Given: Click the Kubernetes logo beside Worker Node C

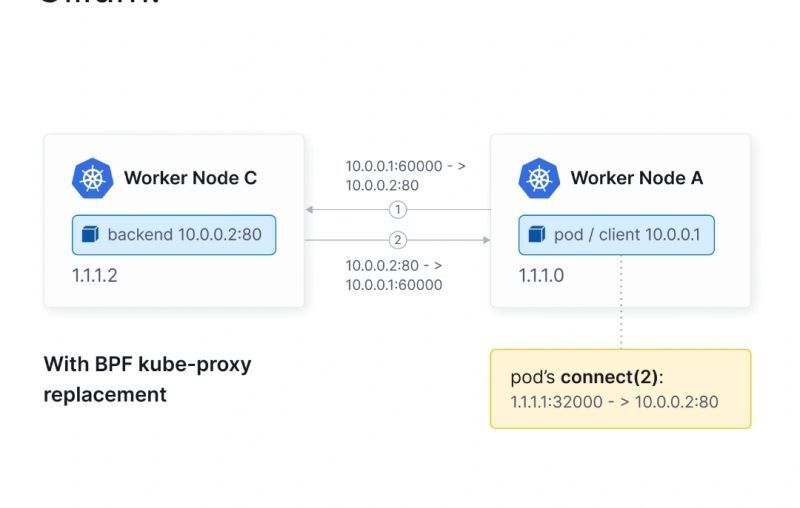Looking at the screenshot, I should [x=92, y=179].
